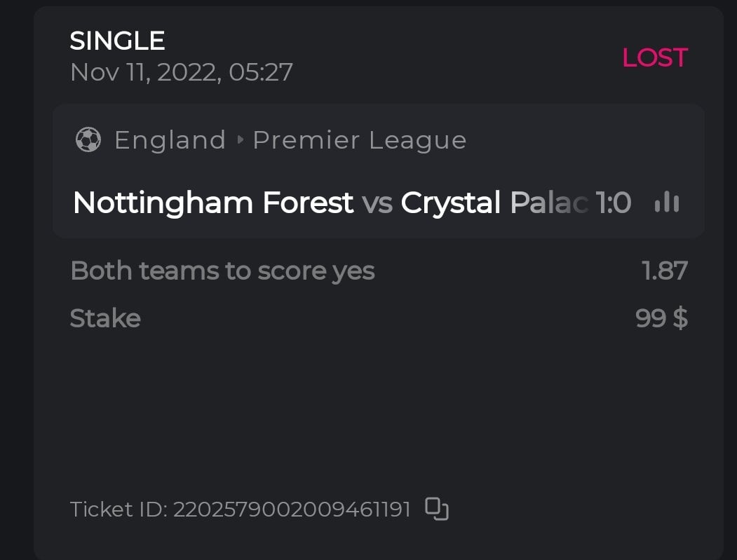Click the 1.87 odds value
737x560 pixels.
(665, 271)
